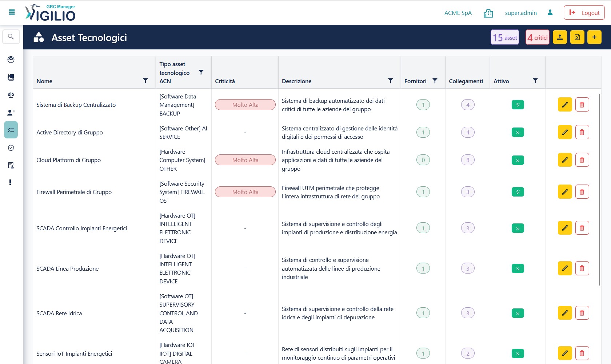The image size is (611, 364).
Task: Edit Cloud Platform di Gruppo
Action: pyautogui.click(x=565, y=160)
